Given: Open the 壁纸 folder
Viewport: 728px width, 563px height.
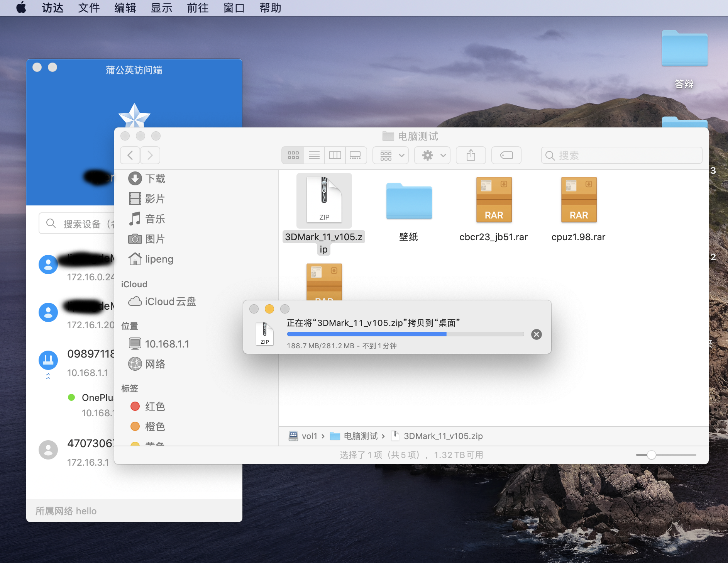Looking at the screenshot, I should (x=408, y=201).
